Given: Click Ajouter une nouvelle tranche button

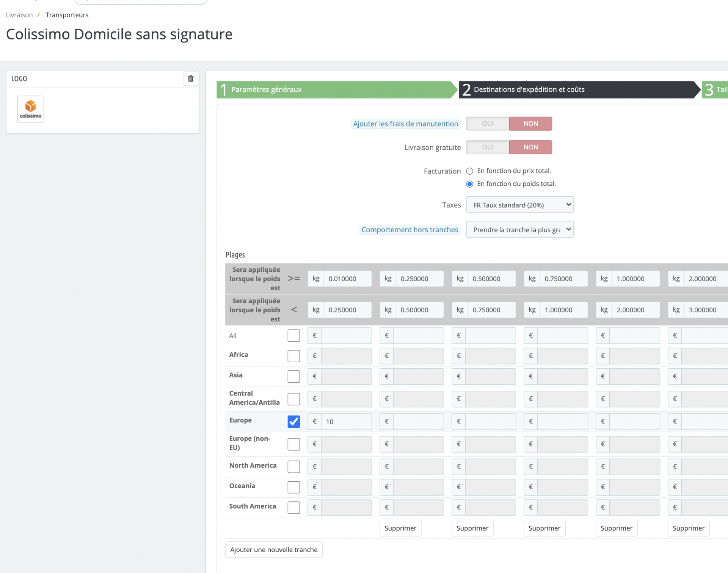Looking at the screenshot, I should [x=273, y=550].
